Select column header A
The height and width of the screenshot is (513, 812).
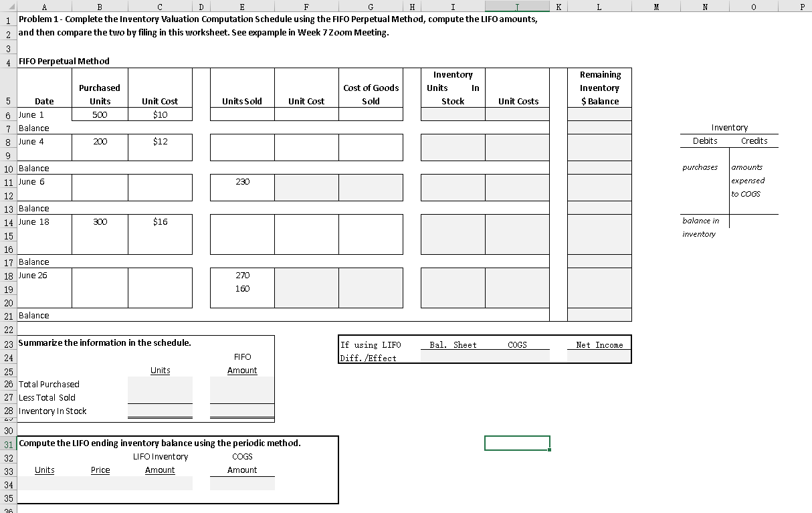click(x=45, y=6)
